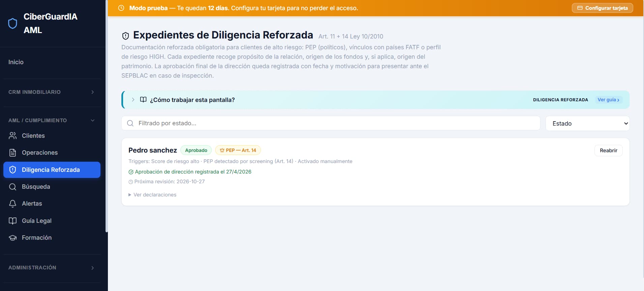Screen dimensions: 644x291
Task: Expand the CRM INMOBILIARIO section
Action: tap(52, 92)
